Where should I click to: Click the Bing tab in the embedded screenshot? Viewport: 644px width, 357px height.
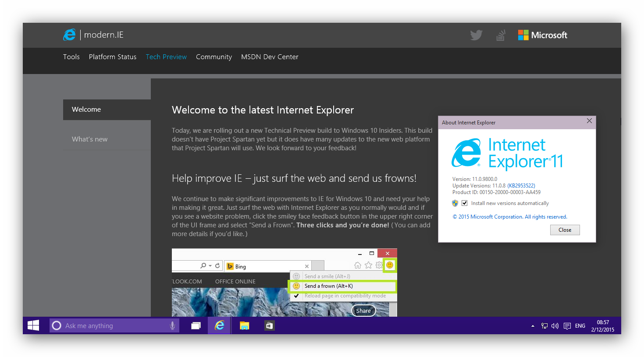[x=268, y=266]
